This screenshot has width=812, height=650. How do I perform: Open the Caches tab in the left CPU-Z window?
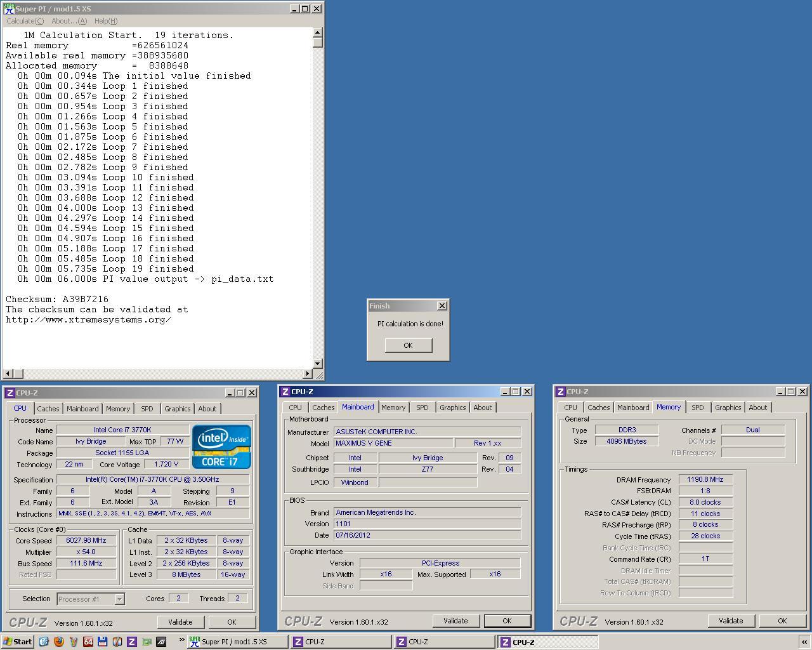click(x=48, y=409)
